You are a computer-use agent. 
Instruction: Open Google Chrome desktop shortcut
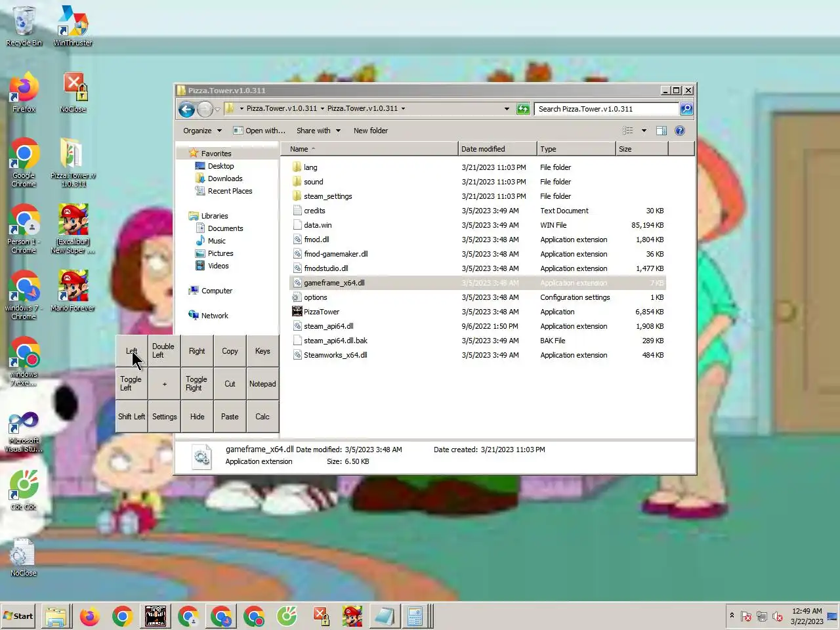click(x=24, y=162)
